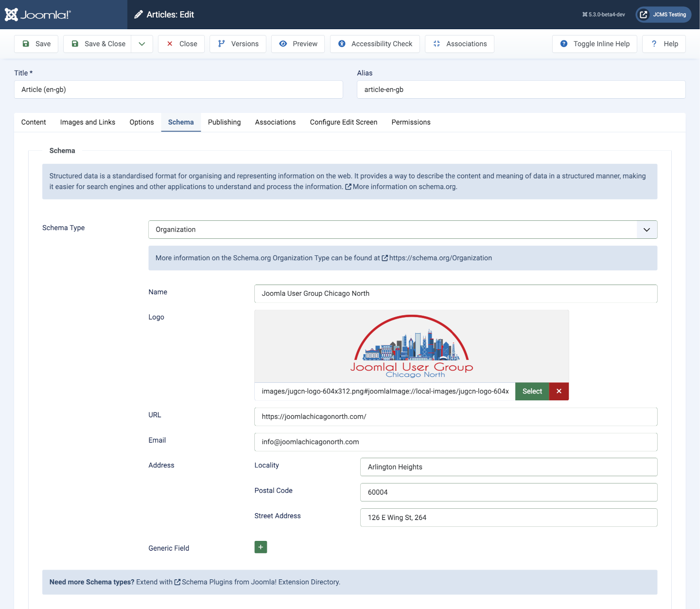Click the Close button with red X
The height and width of the screenshot is (609, 700).
click(181, 44)
